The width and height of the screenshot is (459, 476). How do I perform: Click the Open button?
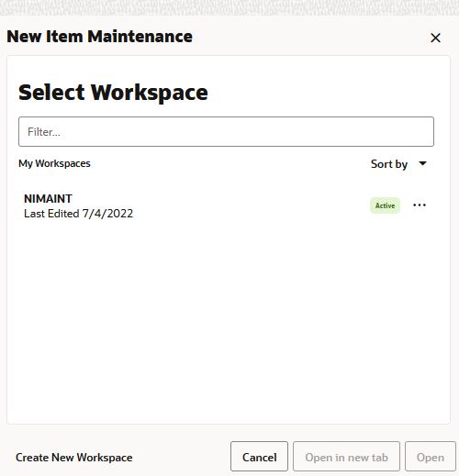pos(431,456)
